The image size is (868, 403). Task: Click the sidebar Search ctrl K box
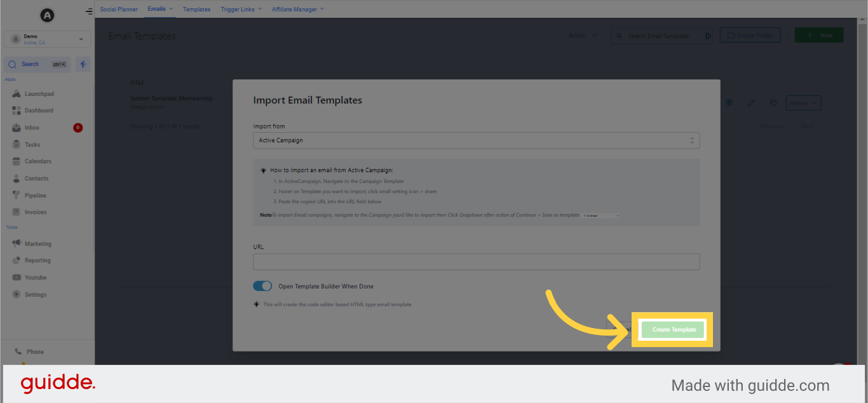37,64
